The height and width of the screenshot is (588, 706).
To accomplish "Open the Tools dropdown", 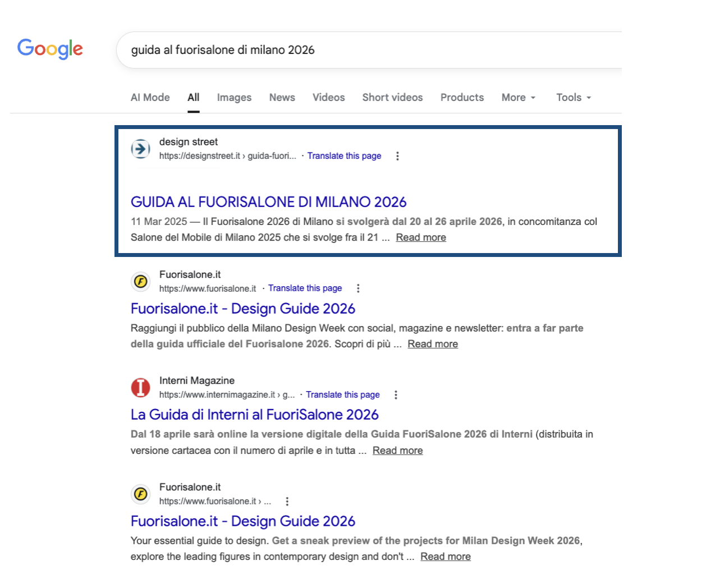I will pos(573,98).
